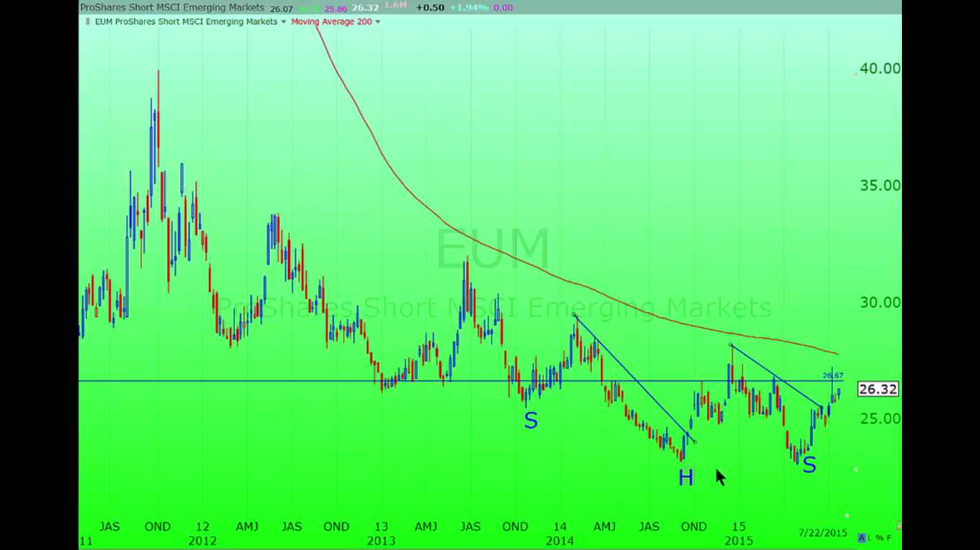The height and width of the screenshot is (550, 980).
Task: Select the right 'S' shoulder annotation near 2015
Action: point(810,465)
